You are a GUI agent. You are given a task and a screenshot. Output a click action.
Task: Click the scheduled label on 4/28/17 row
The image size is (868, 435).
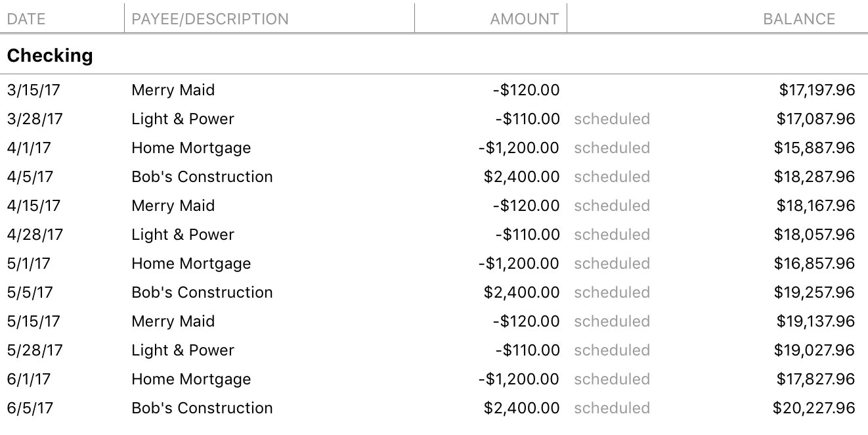pos(611,235)
